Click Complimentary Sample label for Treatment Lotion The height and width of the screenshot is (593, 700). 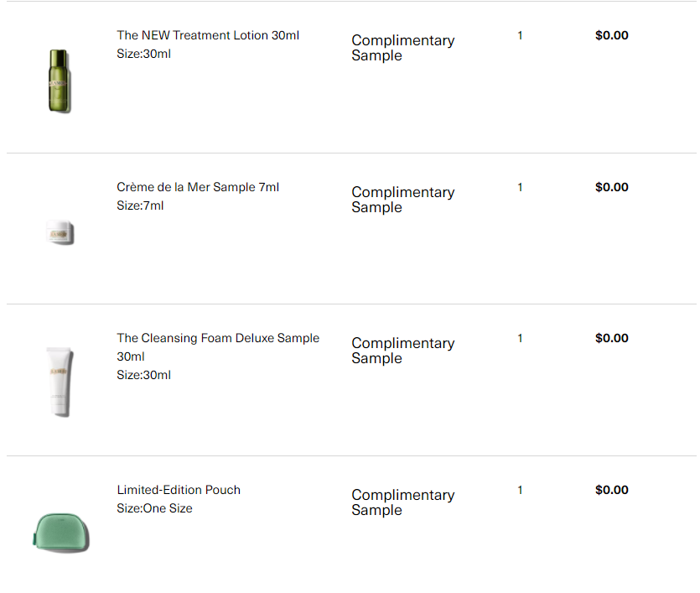403,48
